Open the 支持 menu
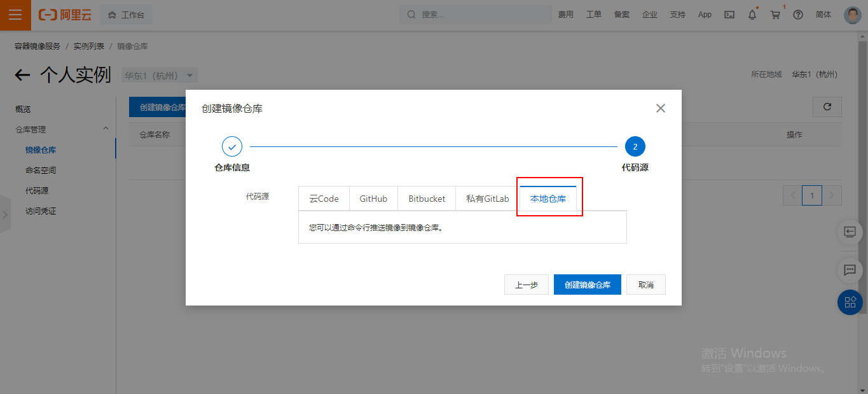This screenshot has height=394, width=868. click(678, 15)
